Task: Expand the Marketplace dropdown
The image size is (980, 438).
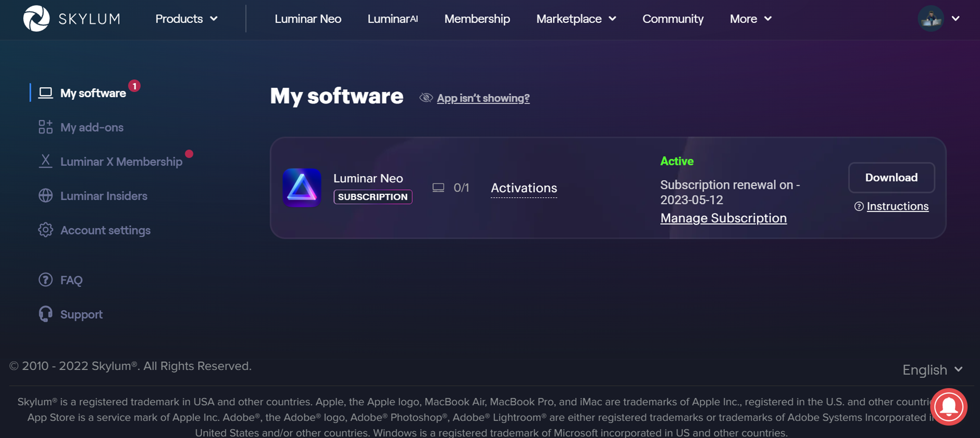Action: (x=576, y=19)
